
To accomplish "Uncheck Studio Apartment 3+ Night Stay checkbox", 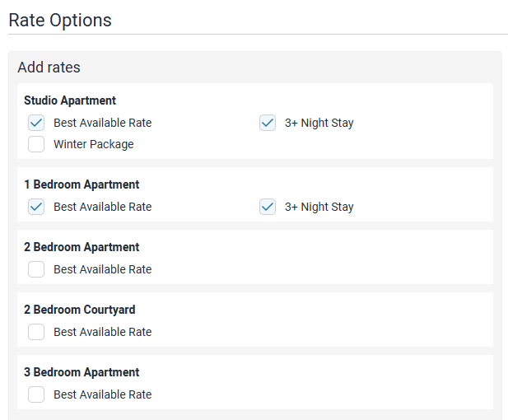I will pos(268,123).
